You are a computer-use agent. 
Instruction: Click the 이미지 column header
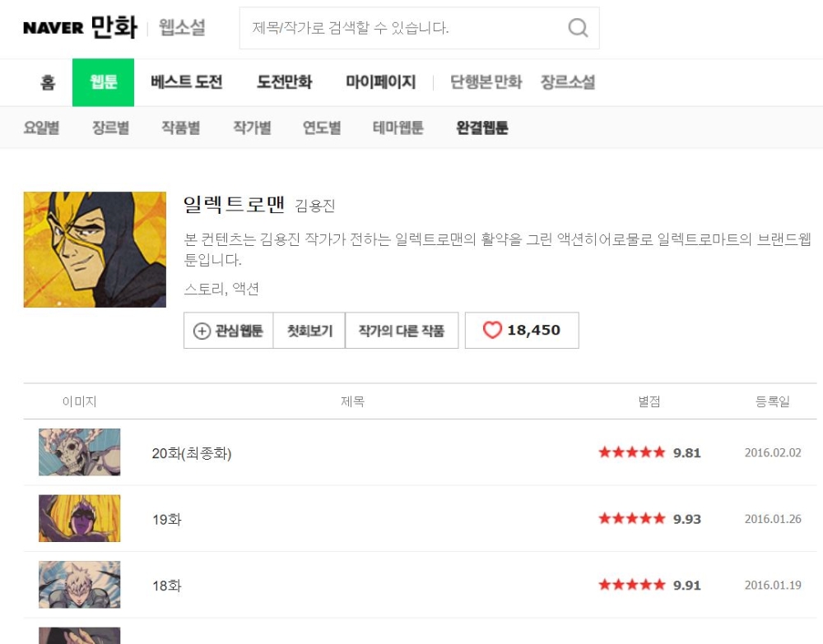coord(79,401)
